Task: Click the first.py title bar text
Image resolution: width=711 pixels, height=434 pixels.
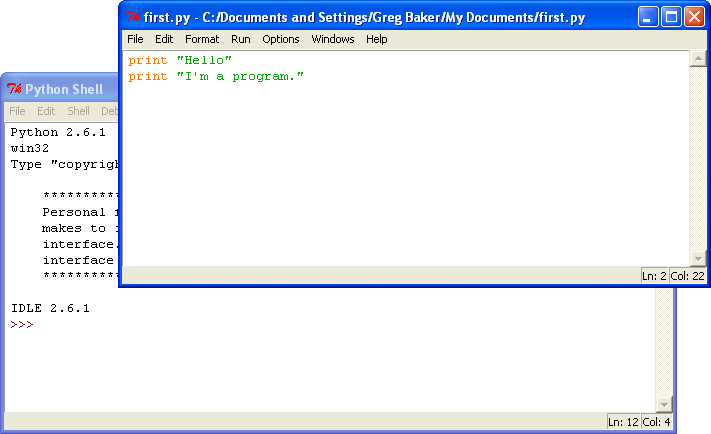Action: pos(364,17)
